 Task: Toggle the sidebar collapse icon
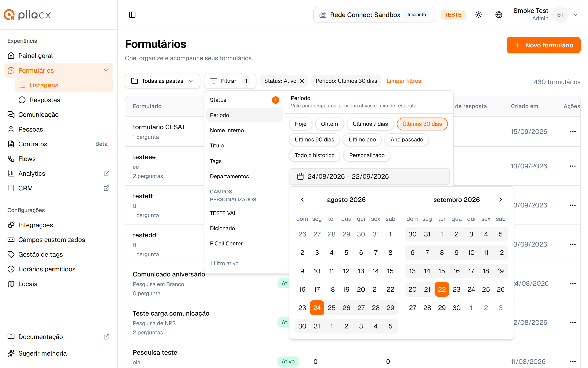click(x=132, y=14)
